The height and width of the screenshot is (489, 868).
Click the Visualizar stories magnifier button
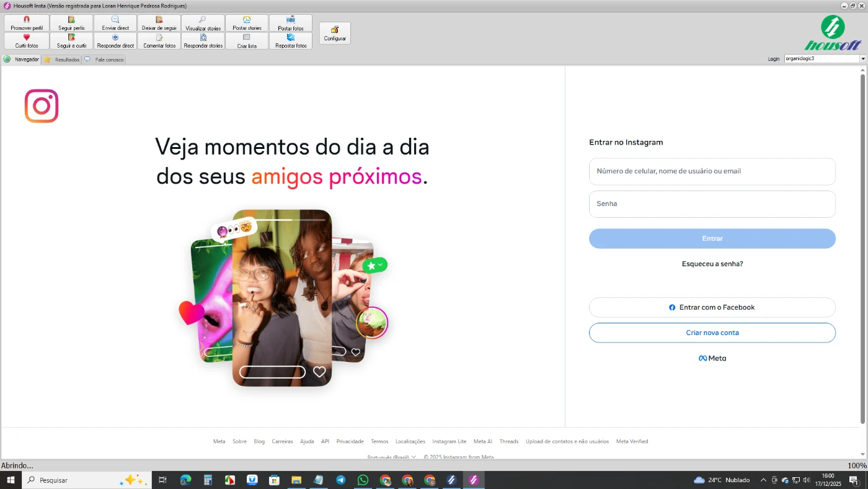203,24
